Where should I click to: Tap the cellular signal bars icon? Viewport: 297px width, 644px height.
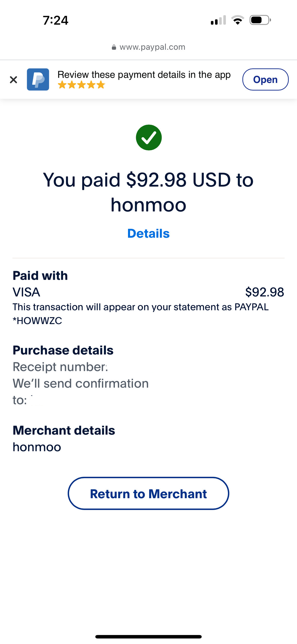(x=218, y=20)
